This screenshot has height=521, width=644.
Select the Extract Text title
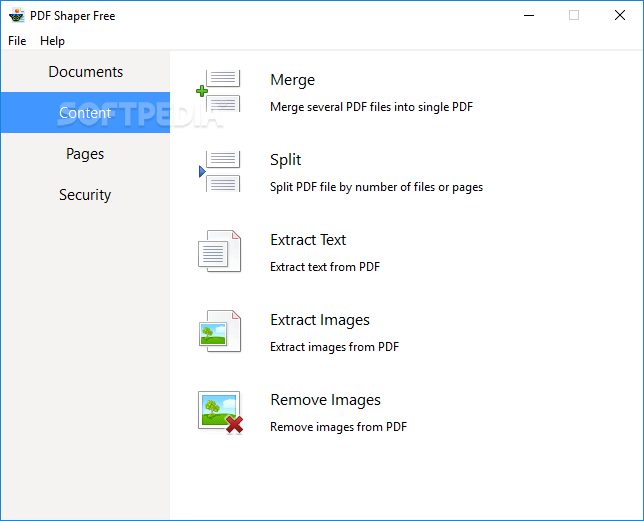pos(308,240)
